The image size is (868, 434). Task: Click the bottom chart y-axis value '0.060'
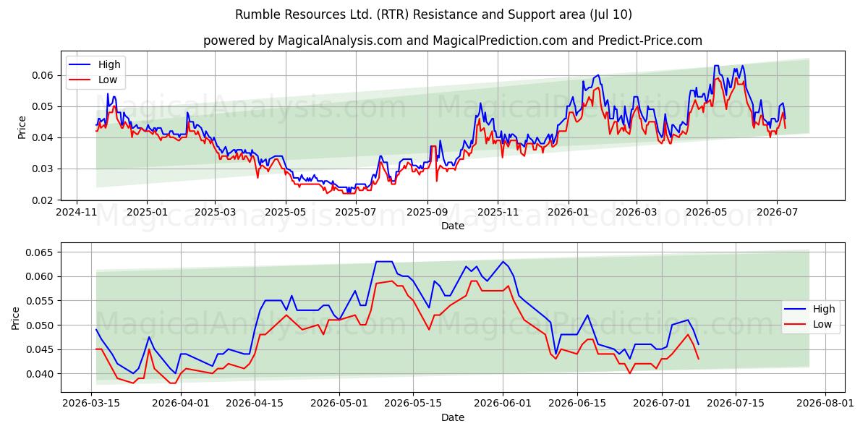pos(41,276)
